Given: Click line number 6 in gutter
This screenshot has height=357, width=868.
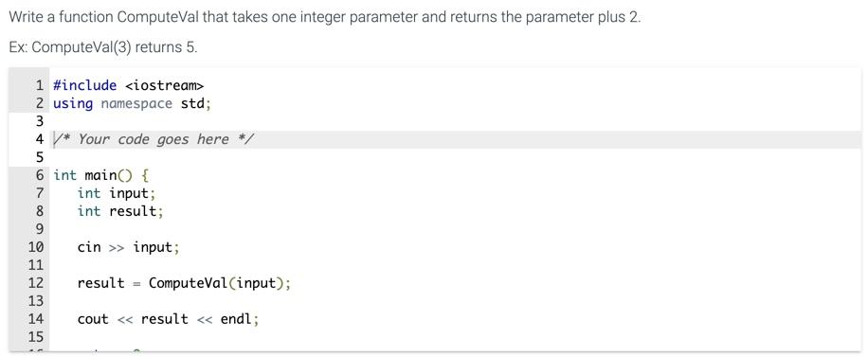Looking at the screenshot, I should (39, 175).
